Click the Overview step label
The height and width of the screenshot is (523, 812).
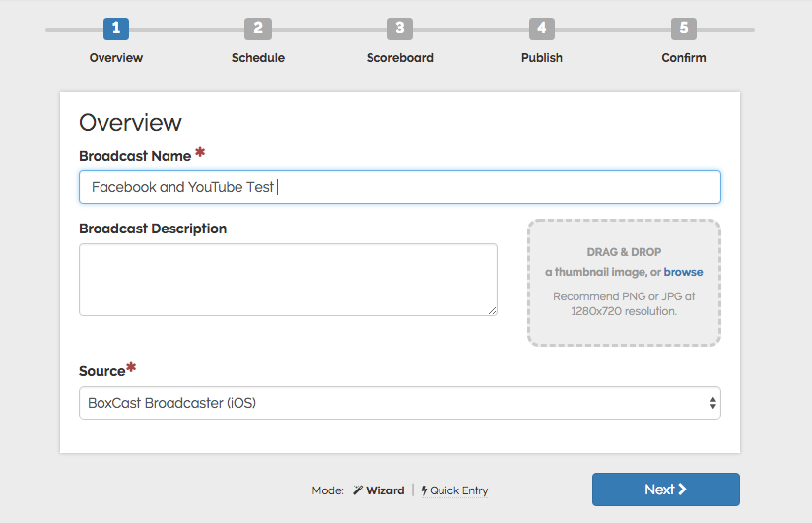pos(116,58)
